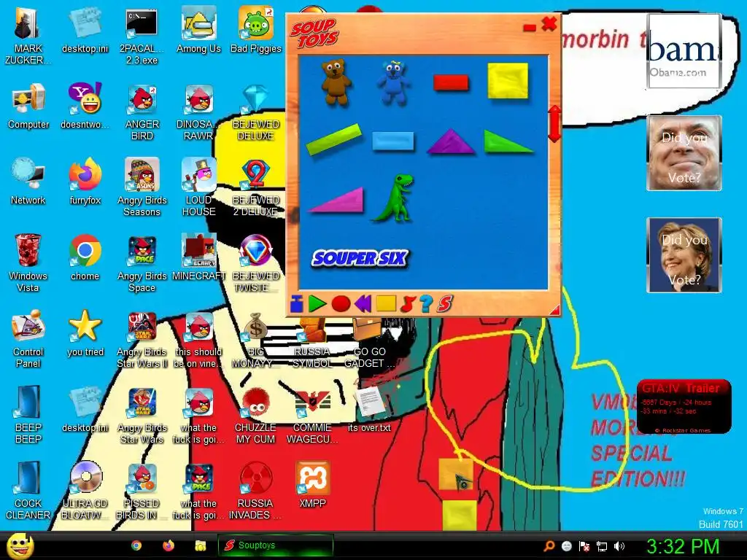The width and height of the screenshot is (747, 560).
Task: Select the furryfox Firefox shortcut
Action: coord(85,182)
